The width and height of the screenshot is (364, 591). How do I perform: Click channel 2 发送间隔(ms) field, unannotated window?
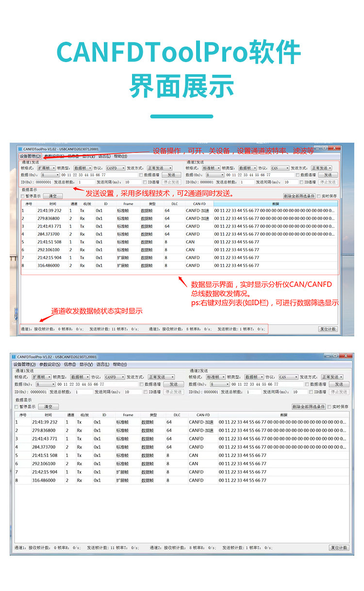coord(301,392)
